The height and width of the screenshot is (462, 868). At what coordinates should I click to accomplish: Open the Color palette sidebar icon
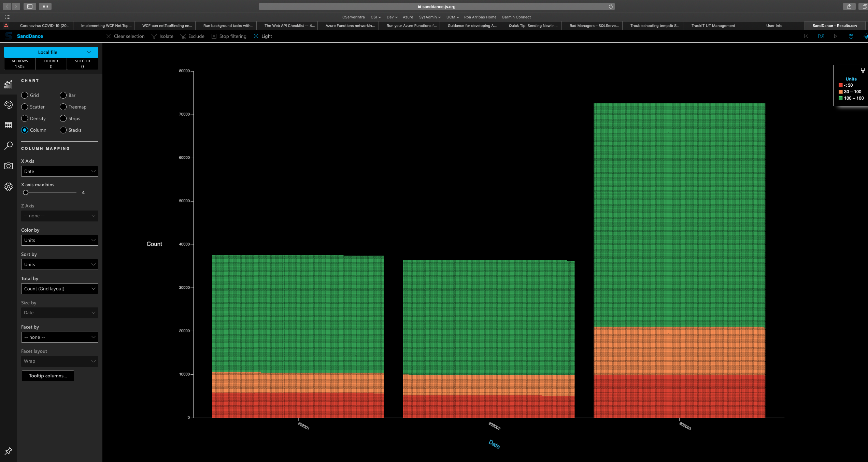pos(8,105)
